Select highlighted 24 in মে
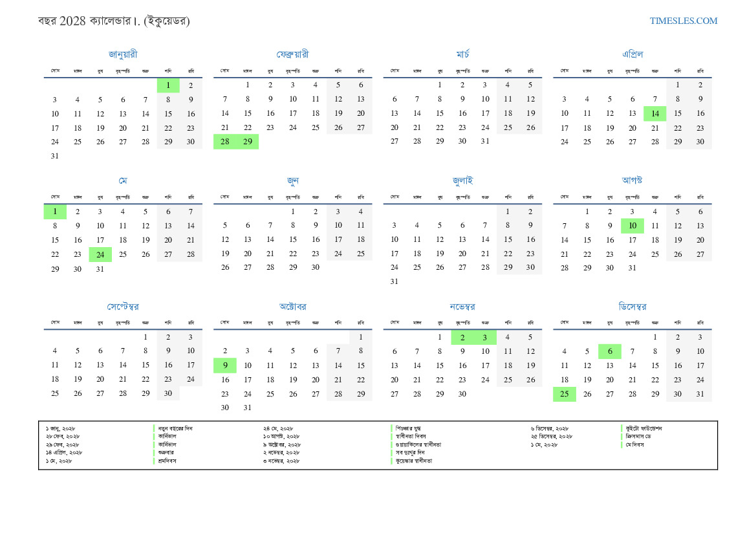756x535 pixels. click(x=100, y=254)
